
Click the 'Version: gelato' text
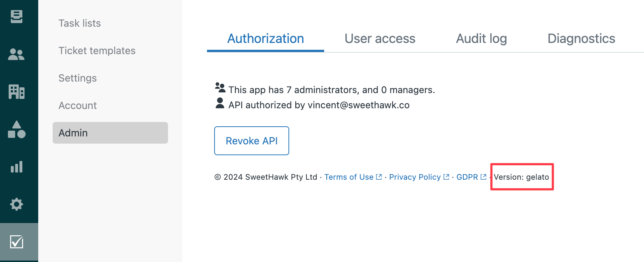coord(521,177)
